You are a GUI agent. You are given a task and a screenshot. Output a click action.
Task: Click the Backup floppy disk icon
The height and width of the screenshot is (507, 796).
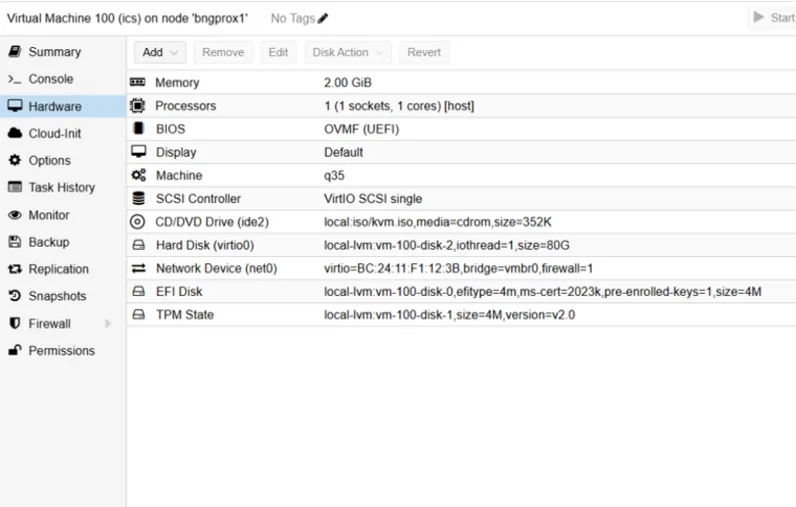pos(15,242)
